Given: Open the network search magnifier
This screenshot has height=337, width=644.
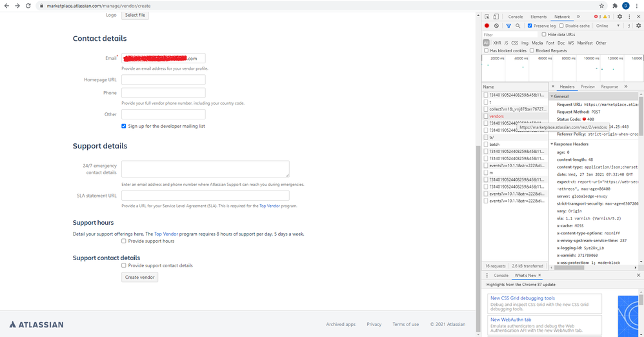Looking at the screenshot, I should tap(518, 26).
